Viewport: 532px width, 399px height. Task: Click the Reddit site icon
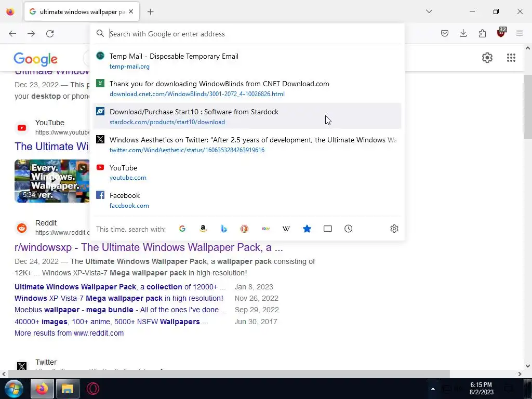(22, 228)
